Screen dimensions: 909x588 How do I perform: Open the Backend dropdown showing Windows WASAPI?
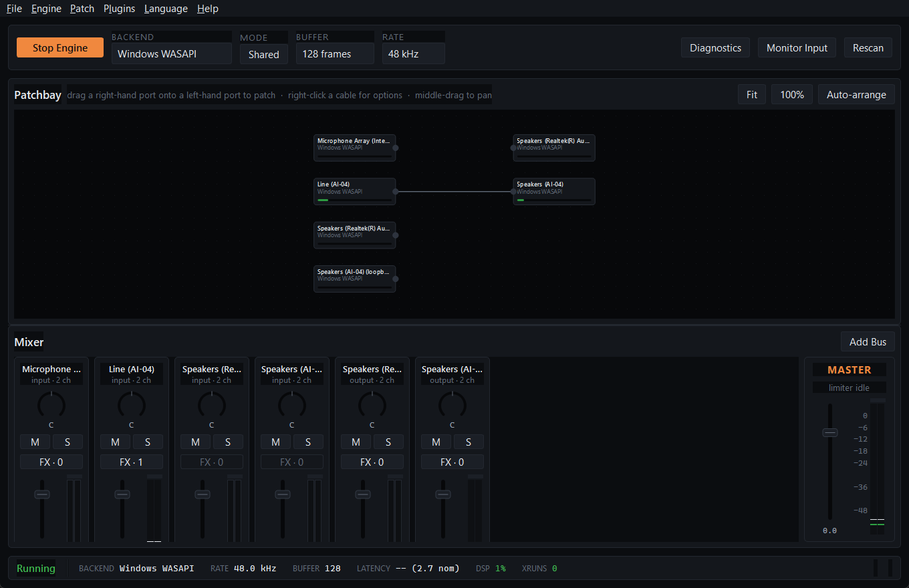point(172,54)
